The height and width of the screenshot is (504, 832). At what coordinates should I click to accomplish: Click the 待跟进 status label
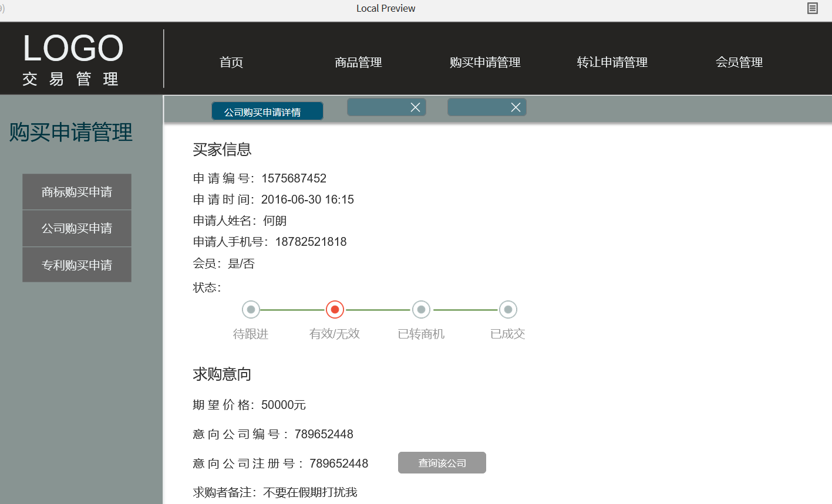pyautogui.click(x=251, y=334)
